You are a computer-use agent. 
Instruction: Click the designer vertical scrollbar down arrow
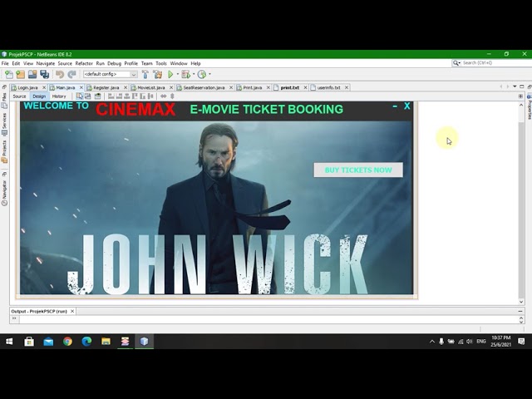[521, 302]
